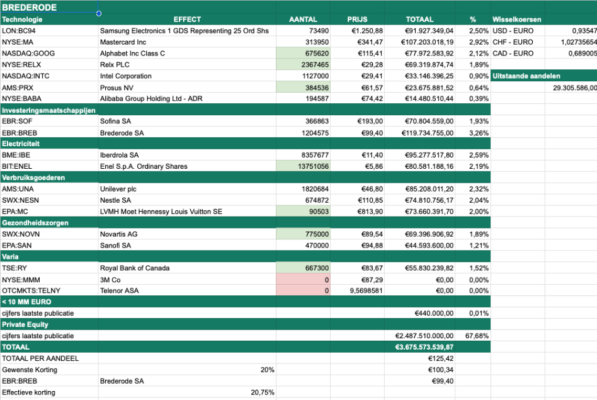This screenshot has width=597, height=400.
Task: Select the OTCMKTS:TELNY ticker cell
Action: click(x=49, y=290)
